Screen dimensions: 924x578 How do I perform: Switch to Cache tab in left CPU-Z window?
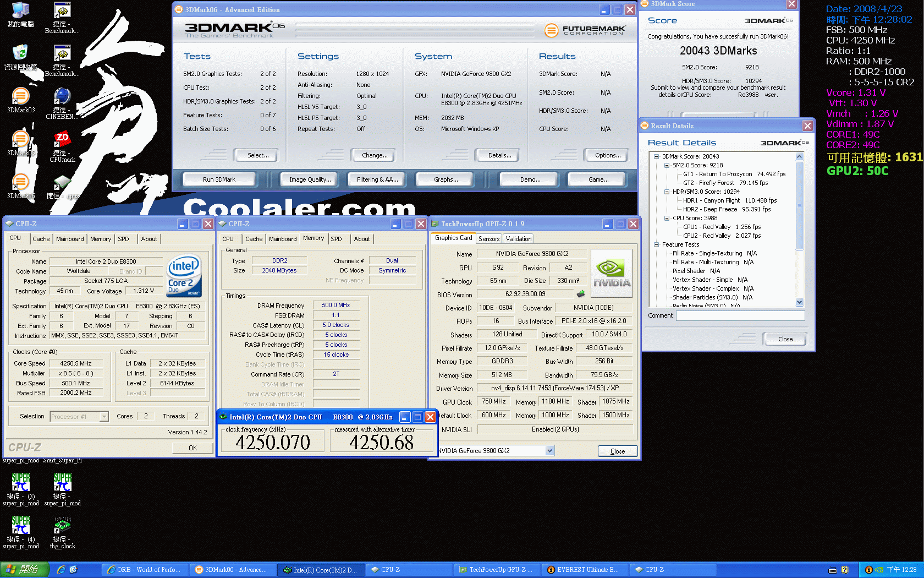point(41,239)
